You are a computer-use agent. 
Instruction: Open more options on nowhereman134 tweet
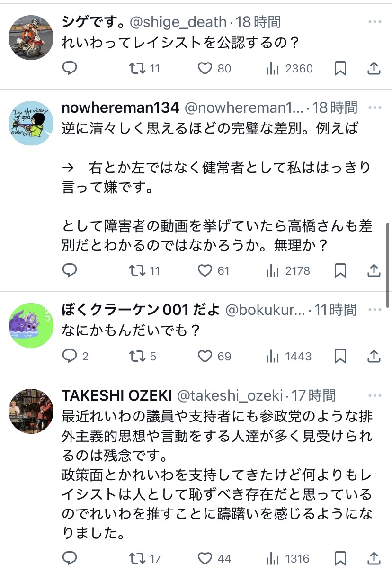tap(374, 108)
